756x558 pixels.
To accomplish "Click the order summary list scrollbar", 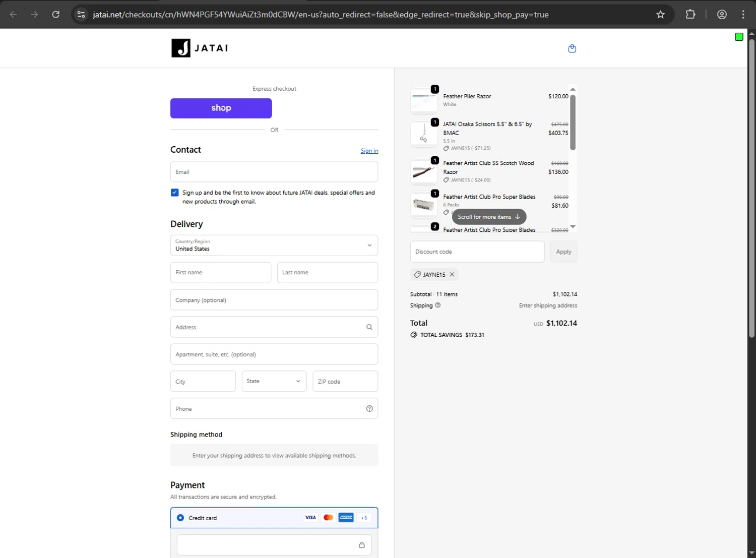I will [x=573, y=122].
